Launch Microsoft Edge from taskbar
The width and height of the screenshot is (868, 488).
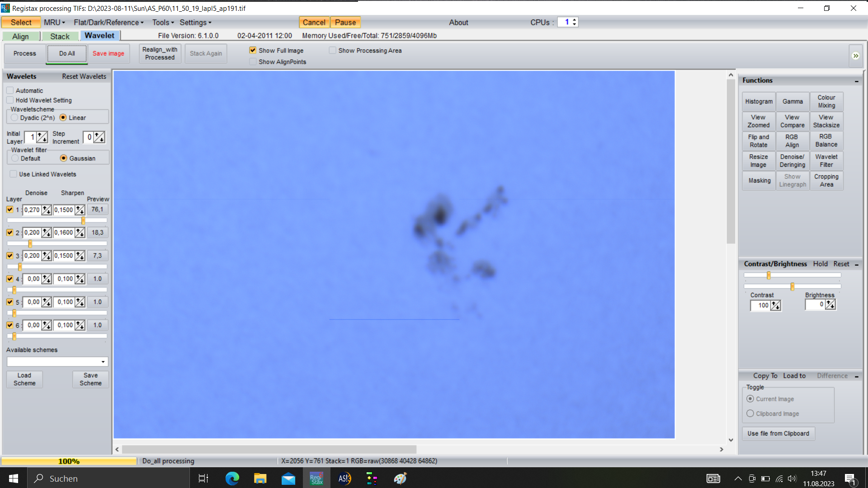point(232,479)
